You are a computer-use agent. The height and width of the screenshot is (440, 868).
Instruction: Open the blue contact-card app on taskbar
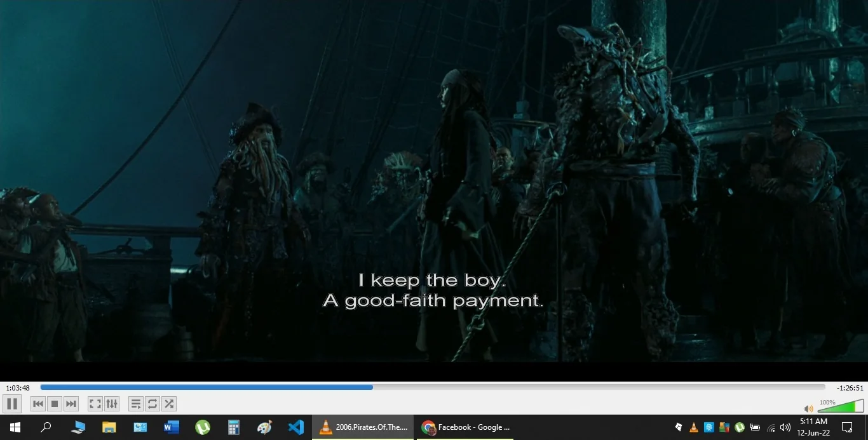pyautogui.click(x=140, y=427)
